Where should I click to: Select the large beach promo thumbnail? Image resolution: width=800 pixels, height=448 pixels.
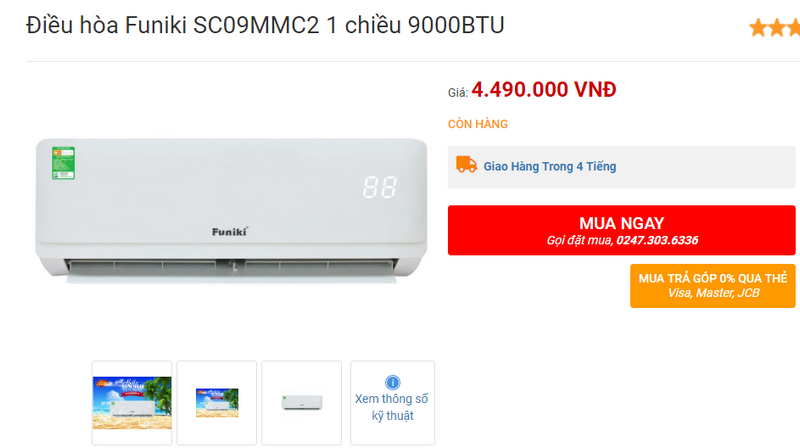pos(132,403)
